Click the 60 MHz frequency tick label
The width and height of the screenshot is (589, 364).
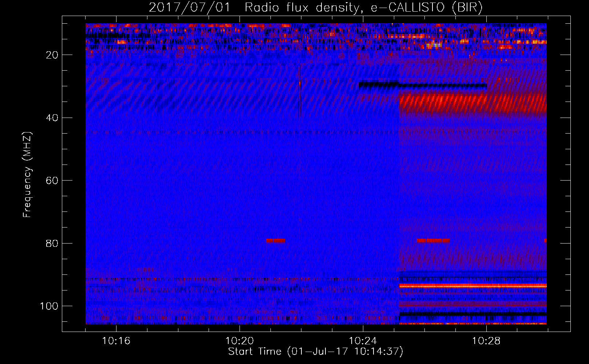52,181
